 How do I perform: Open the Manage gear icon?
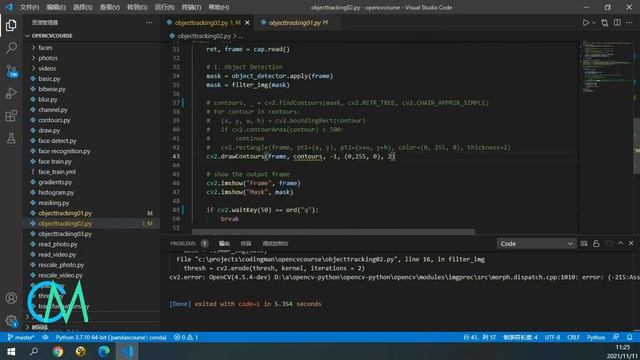coord(11,321)
